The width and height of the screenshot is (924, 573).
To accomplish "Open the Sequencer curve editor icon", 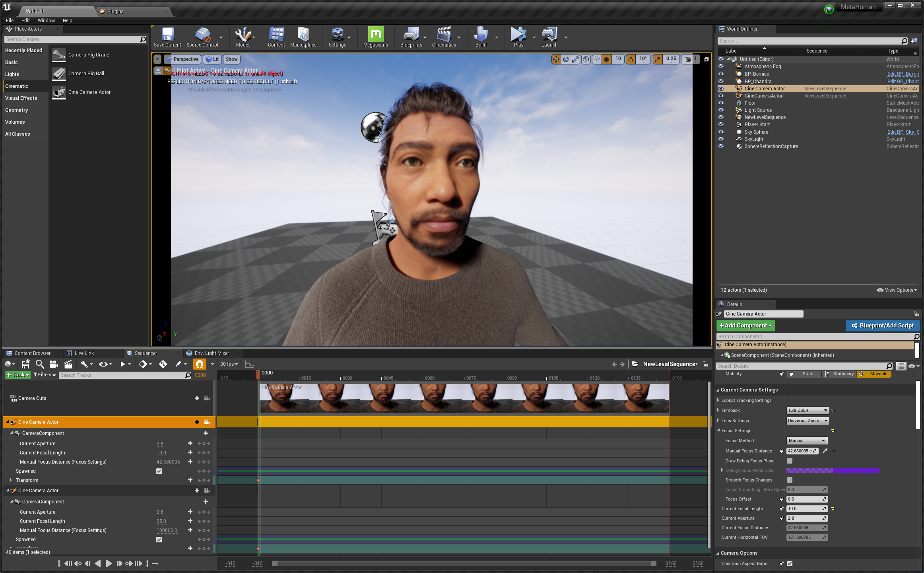I will click(x=249, y=364).
